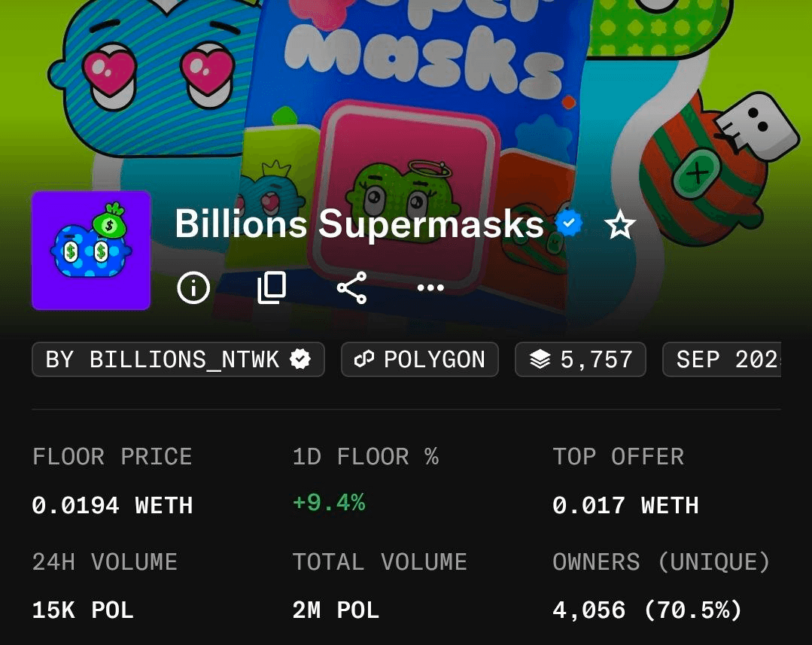Toggle the star favorite icon
The image size is (812, 645).
click(620, 225)
